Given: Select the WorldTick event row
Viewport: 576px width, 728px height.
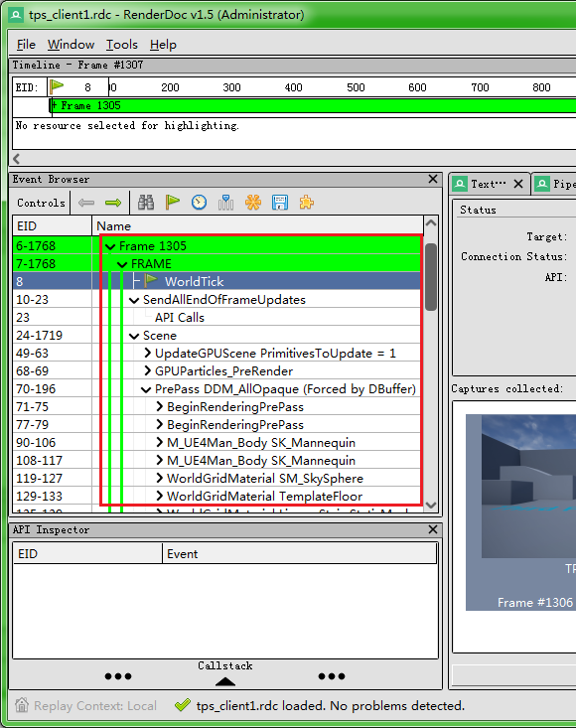Looking at the screenshot, I should point(218,281).
